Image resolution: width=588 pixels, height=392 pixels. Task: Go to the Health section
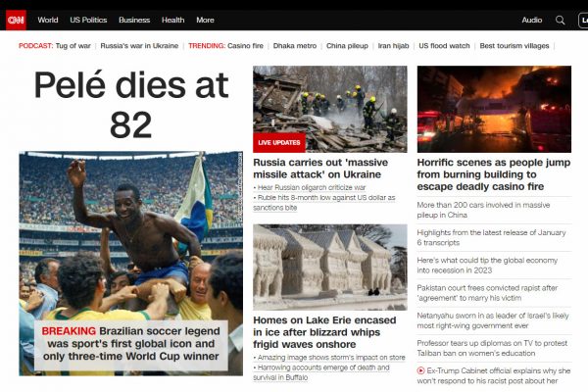[x=172, y=20]
